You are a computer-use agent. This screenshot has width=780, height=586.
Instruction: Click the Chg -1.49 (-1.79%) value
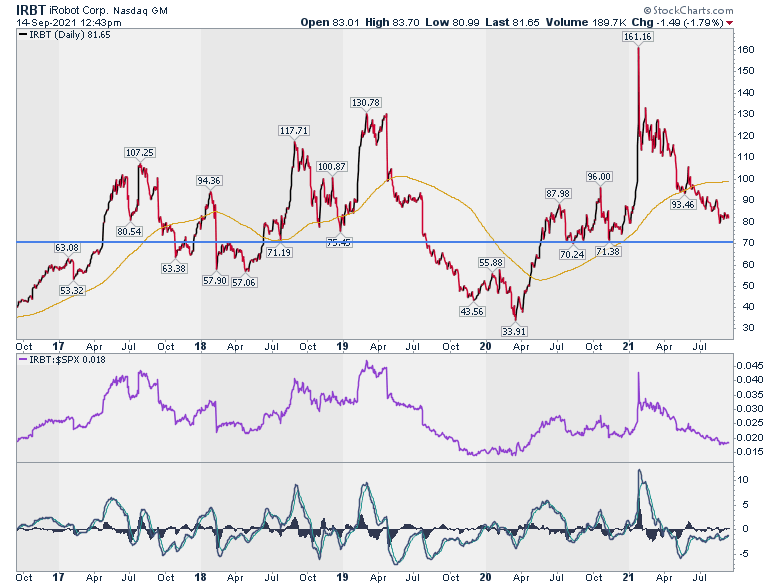pyautogui.click(x=678, y=22)
